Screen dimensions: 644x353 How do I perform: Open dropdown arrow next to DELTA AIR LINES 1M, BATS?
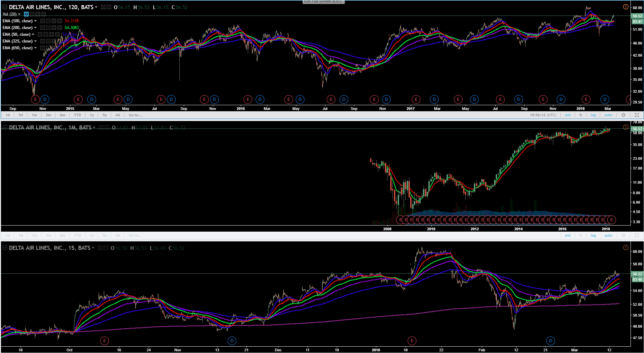tap(94, 127)
